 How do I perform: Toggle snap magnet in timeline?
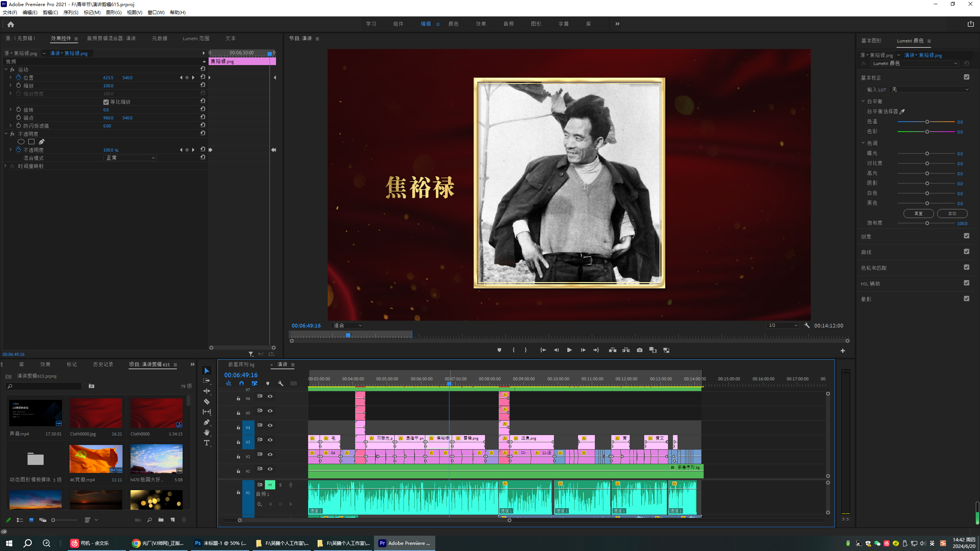pos(242,383)
